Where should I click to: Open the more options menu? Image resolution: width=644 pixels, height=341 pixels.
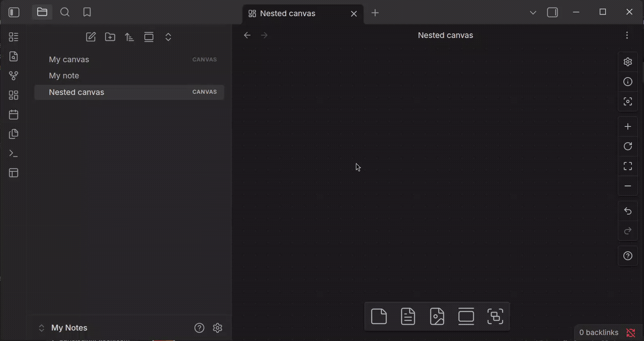pos(627,35)
